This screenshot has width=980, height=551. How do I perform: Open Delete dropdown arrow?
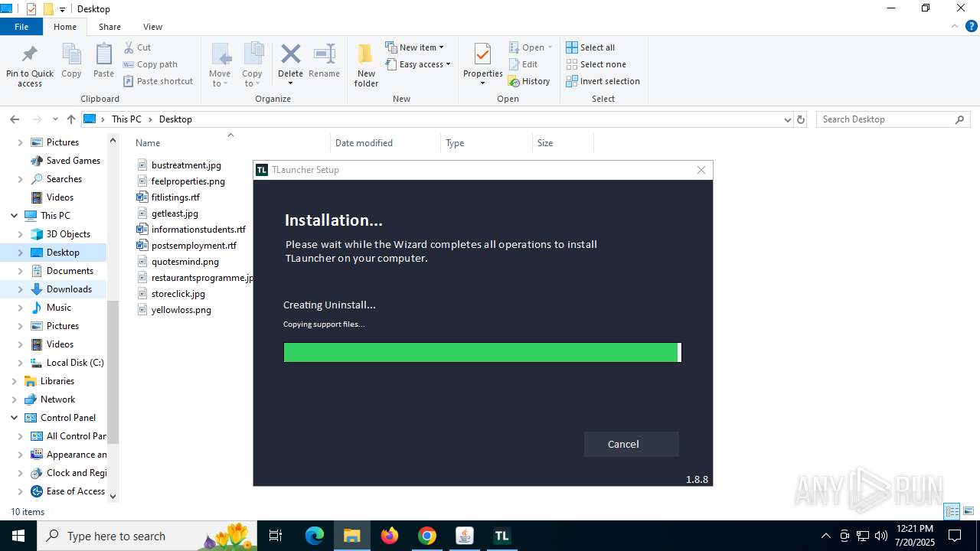[290, 83]
